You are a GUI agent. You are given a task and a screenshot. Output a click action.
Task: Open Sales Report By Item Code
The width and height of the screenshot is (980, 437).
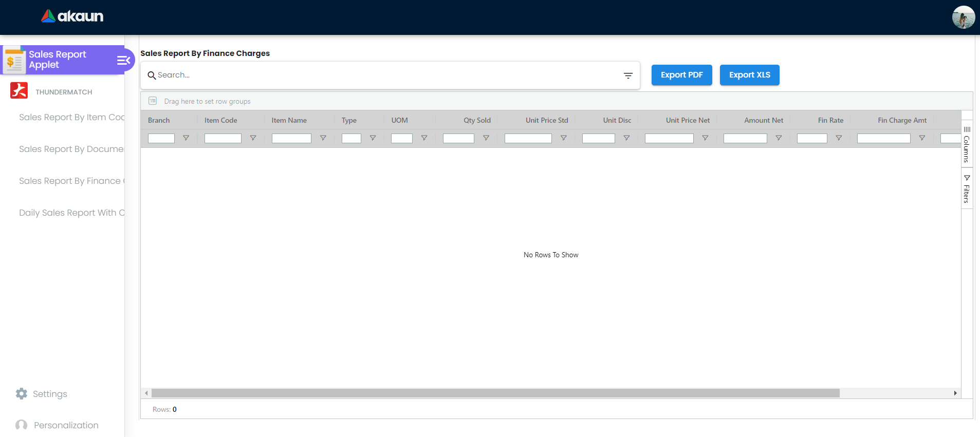[72, 117]
